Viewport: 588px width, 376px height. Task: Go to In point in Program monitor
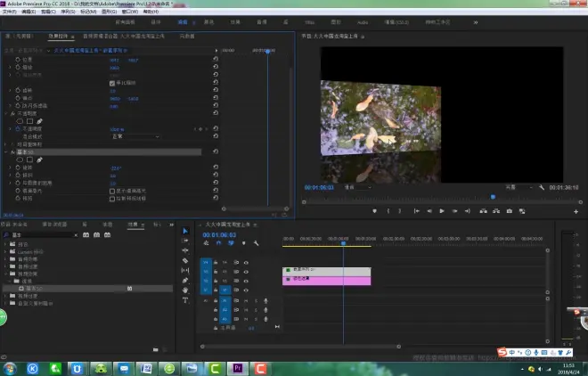tap(417, 211)
